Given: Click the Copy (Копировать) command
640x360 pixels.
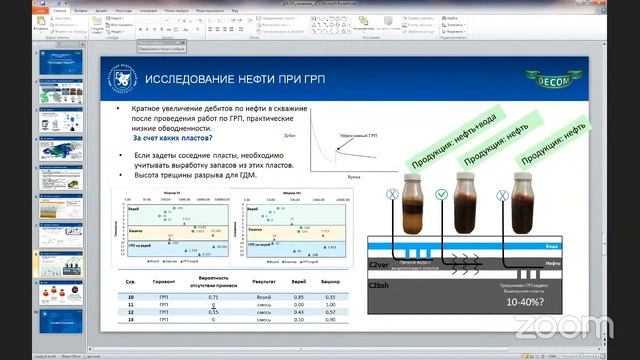Looking at the screenshot, I should [x=63, y=25].
